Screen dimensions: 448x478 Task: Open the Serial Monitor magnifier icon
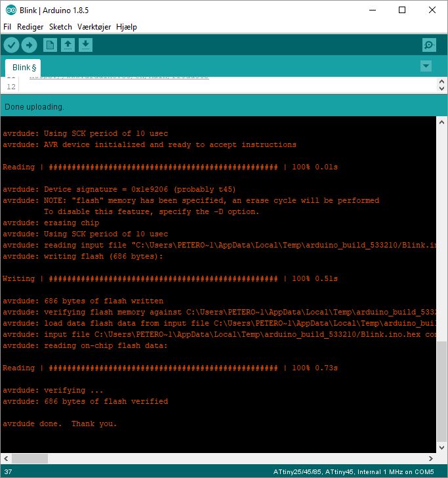point(429,45)
